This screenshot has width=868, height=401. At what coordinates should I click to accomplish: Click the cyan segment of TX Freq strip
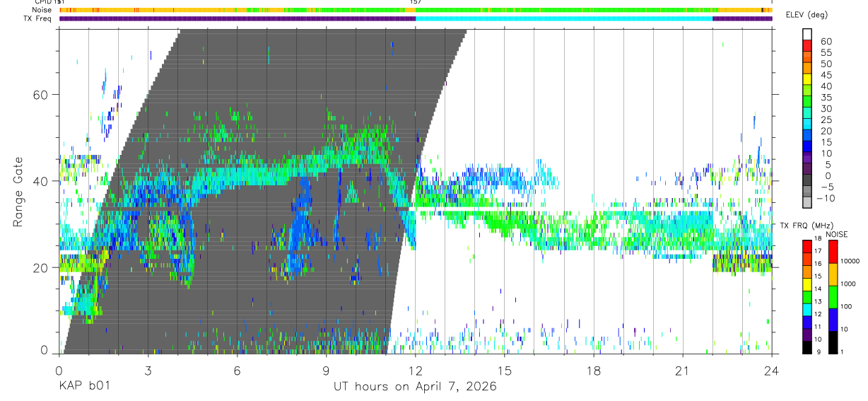pyautogui.click(x=564, y=18)
